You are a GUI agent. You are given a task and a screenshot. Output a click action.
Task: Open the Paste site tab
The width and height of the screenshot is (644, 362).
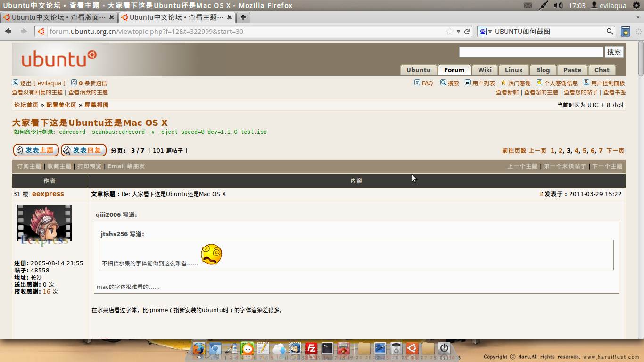(572, 70)
